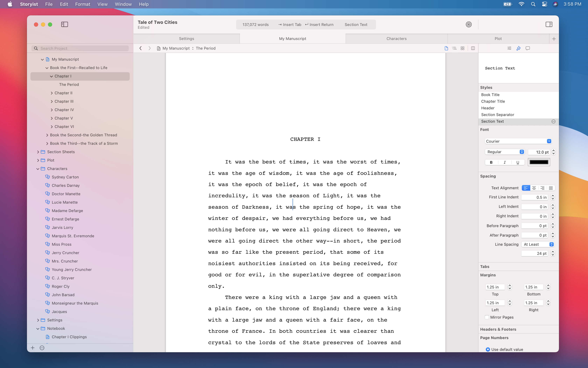The width and height of the screenshot is (588, 368).
Task: Toggle underline formatting
Action: (x=518, y=162)
